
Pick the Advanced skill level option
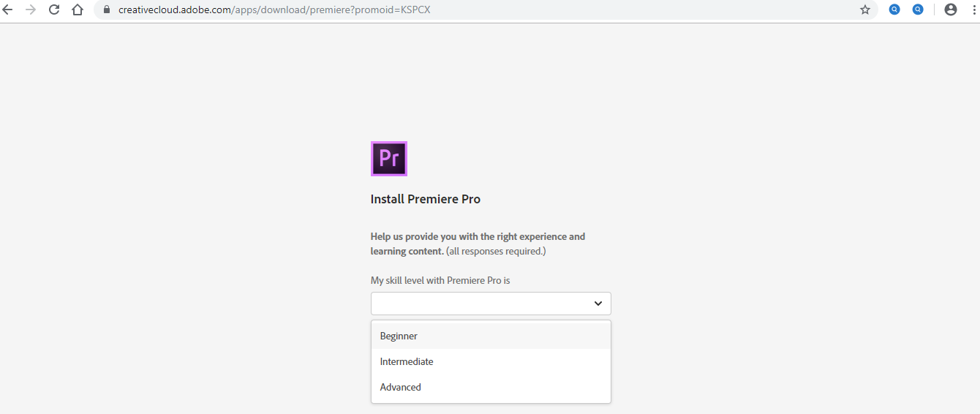point(401,388)
